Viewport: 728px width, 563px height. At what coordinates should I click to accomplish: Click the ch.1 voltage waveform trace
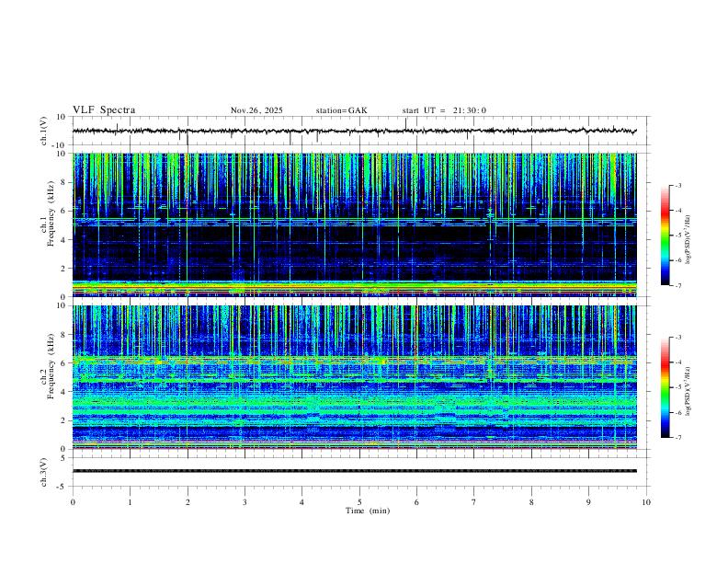click(x=354, y=131)
